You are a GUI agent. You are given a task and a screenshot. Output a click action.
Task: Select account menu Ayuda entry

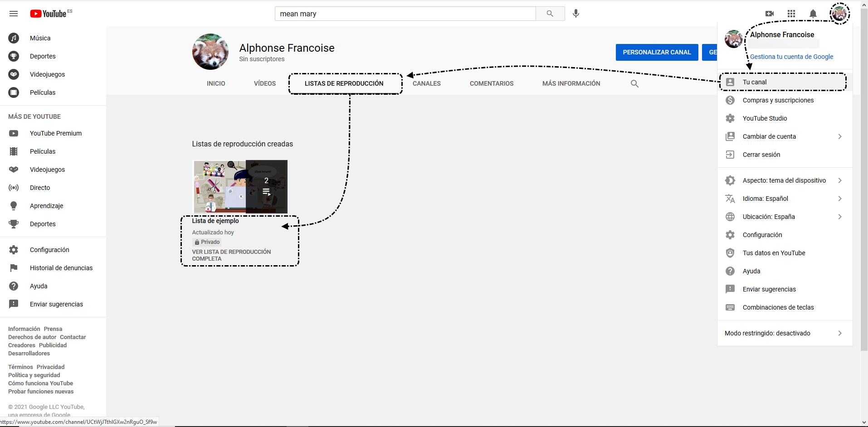tap(785, 271)
